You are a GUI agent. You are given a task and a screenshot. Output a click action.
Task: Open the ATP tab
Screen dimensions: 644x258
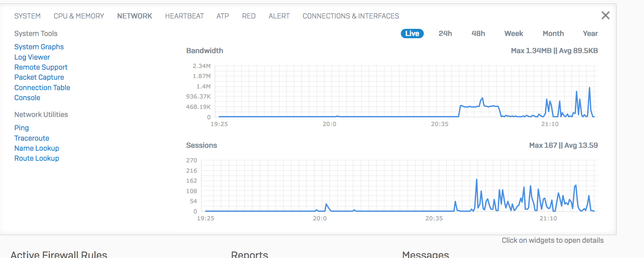[x=223, y=16]
